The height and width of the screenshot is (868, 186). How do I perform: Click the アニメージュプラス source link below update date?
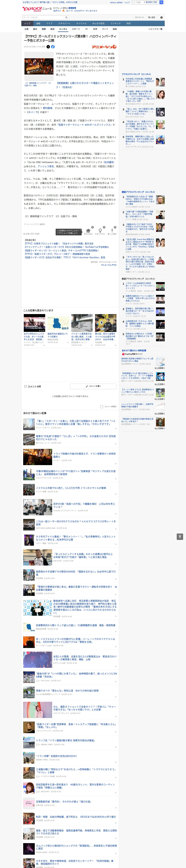(x=109, y=265)
